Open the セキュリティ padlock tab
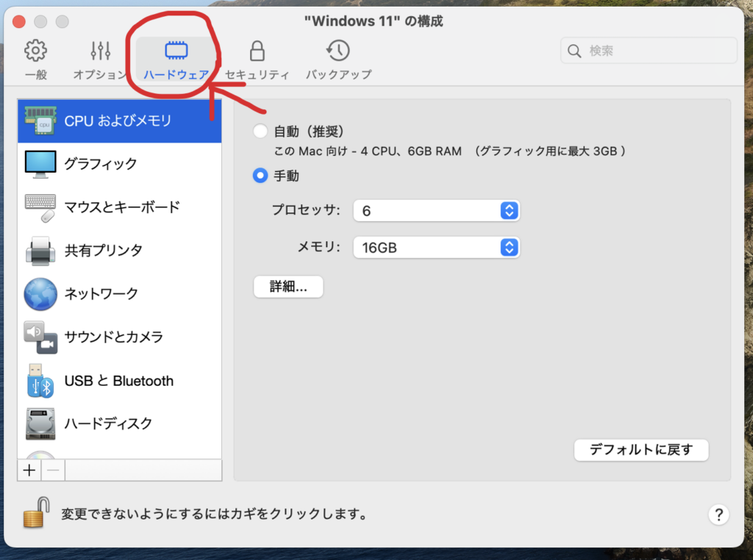 click(x=257, y=60)
